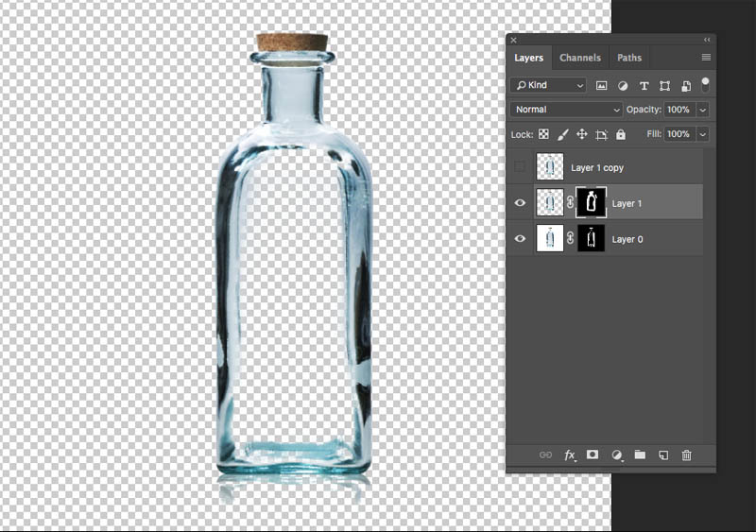Hide Layer 0 with eye icon
756x532 pixels.
(x=520, y=239)
